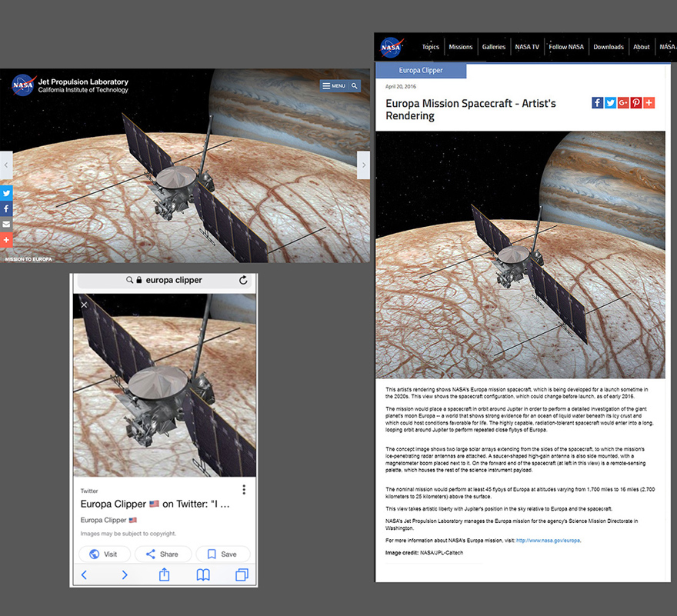
Task: Open the share sheet in the phone browser toolbar
Action: [164, 574]
